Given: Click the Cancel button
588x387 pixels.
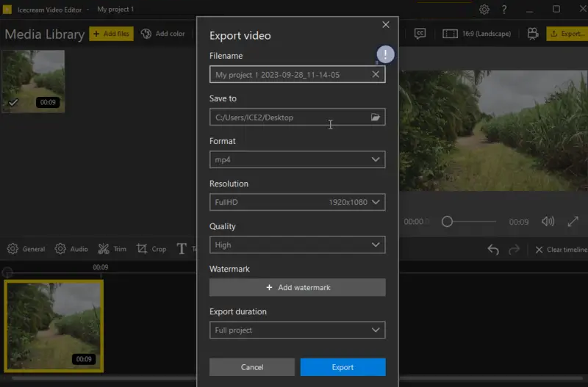Looking at the screenshot, I should (252, 367).
